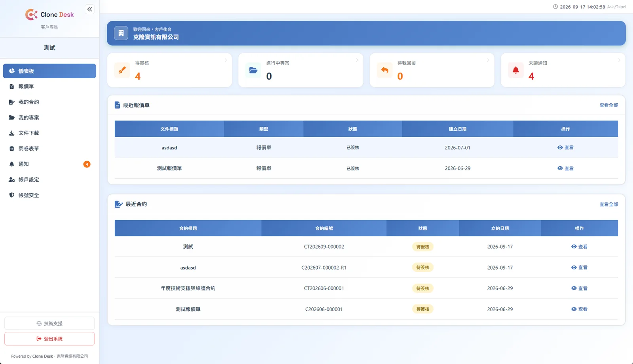Click the download icon beside 文件下載

(x=12, y=133)
